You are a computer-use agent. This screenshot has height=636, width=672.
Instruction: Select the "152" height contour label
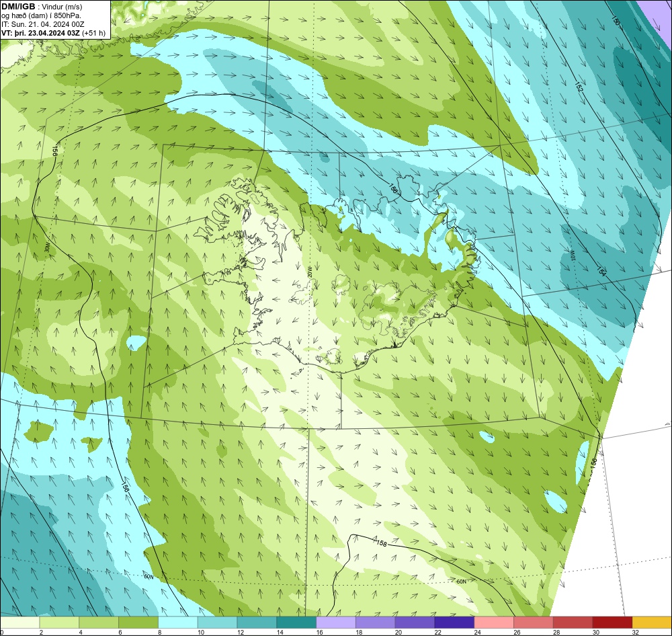[579, 87]
